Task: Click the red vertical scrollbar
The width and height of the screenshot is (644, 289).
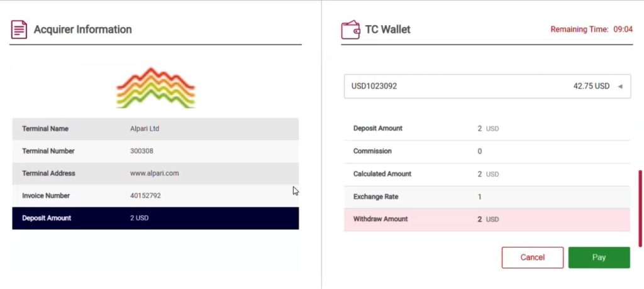Action: (640, 209)
